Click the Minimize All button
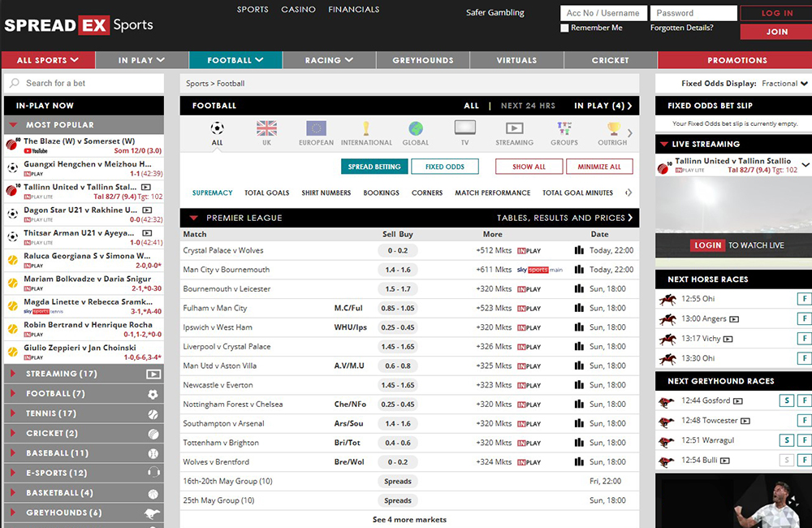This screenshot has height=528, width=812. (599, 167)
